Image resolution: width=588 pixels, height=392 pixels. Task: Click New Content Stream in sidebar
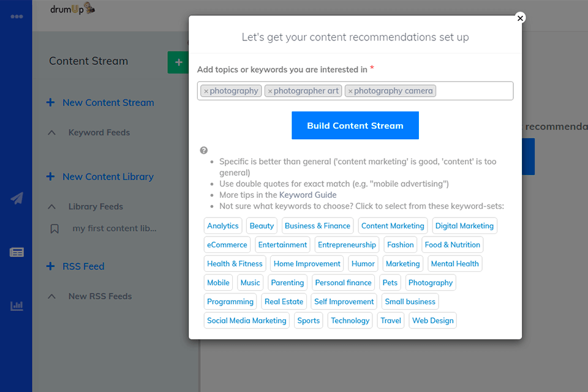pyautogui.click(x=108, y=102)
